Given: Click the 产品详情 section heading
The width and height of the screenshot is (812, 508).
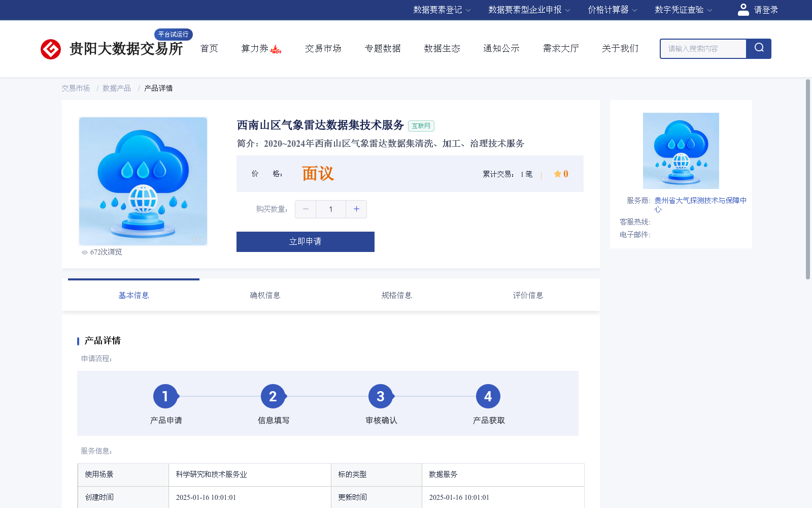Looking at the screenshot, I should (103, 341).
